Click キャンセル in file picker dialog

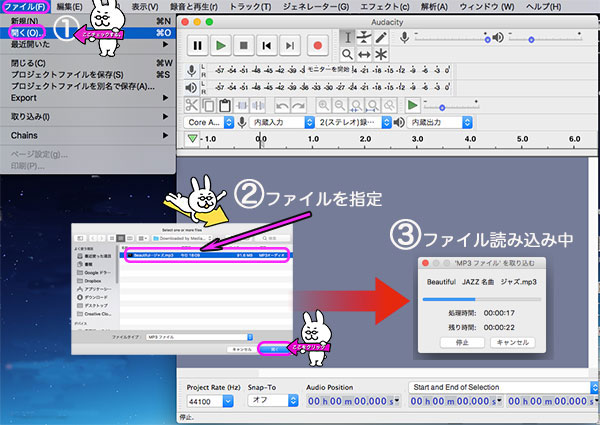(x=242, y=349)
